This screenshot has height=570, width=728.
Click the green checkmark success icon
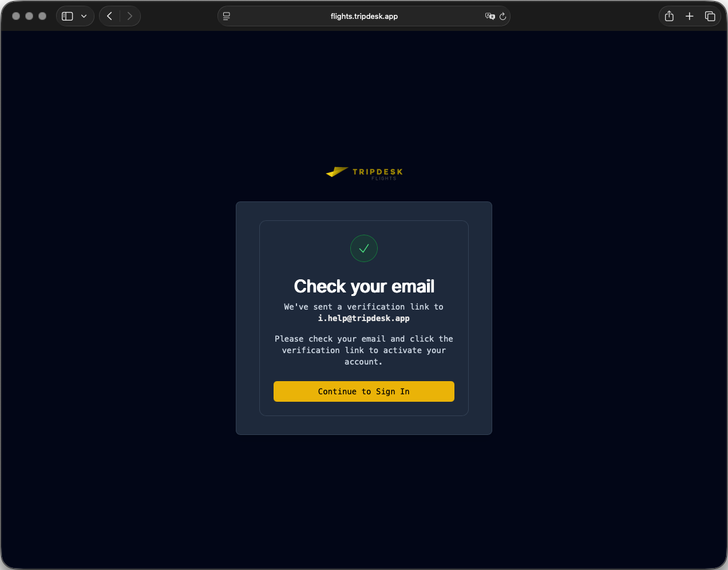(x=364, y=248)
